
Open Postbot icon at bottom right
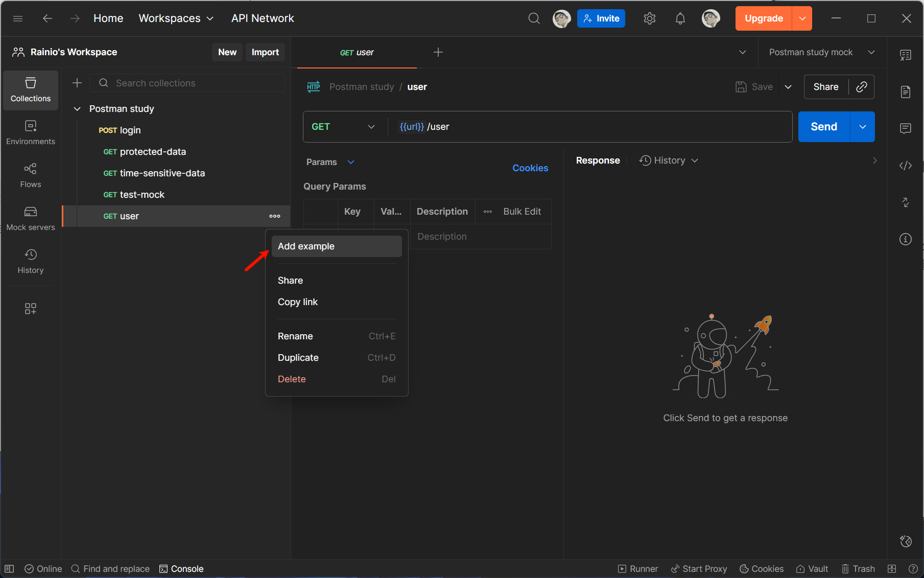pyautogui.click(x=906, y=541)
